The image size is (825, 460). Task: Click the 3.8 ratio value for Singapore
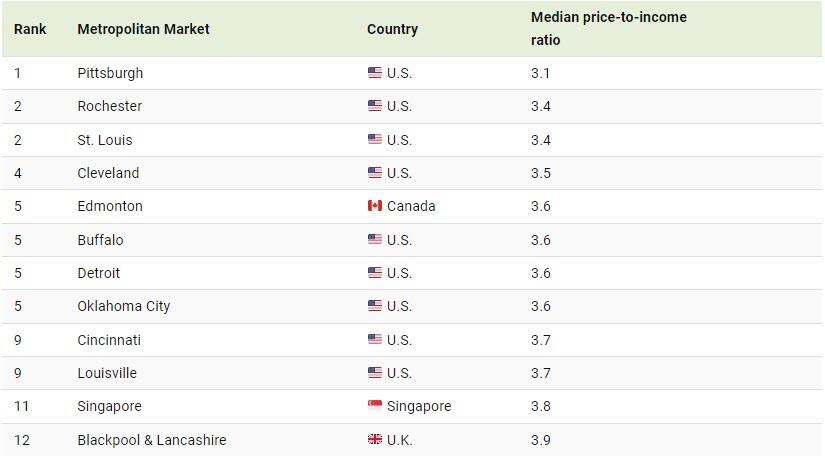point(540,406)
